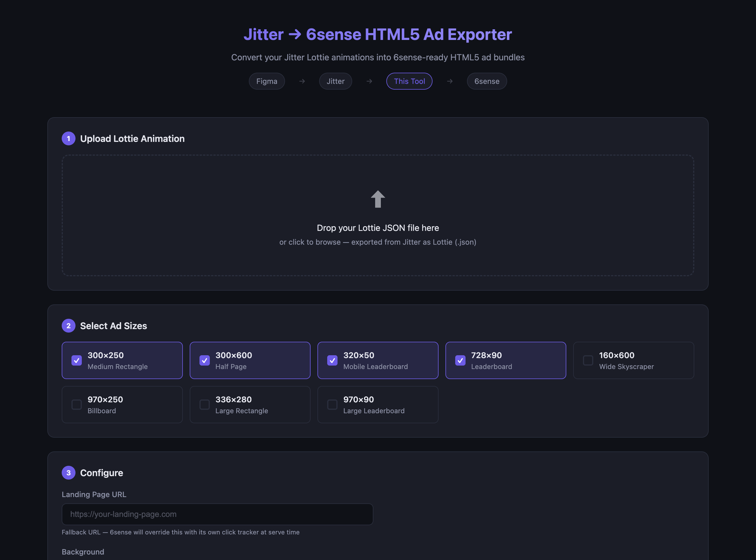Click the Fallback URL helper text
The image size is (756, 560).
click(181, 532)
